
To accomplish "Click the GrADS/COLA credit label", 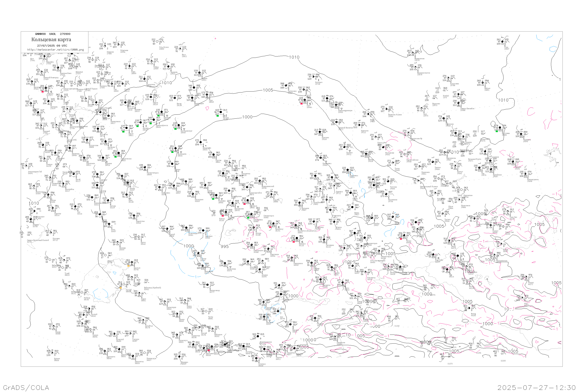I will 26,387.
